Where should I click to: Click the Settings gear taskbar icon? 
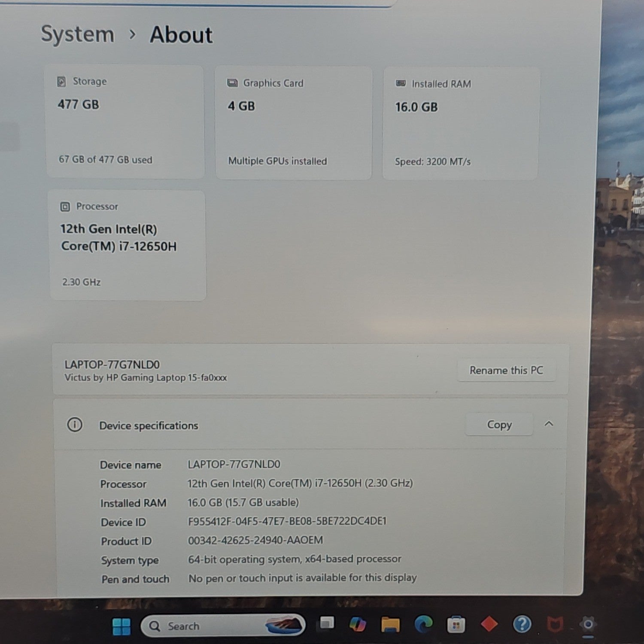pos(588,624)
